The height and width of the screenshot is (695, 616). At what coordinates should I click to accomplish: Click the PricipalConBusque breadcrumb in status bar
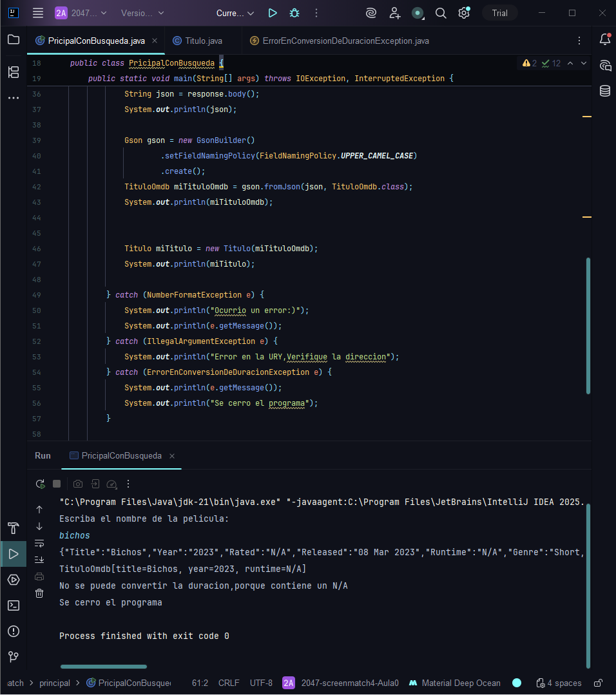point(129,683)
